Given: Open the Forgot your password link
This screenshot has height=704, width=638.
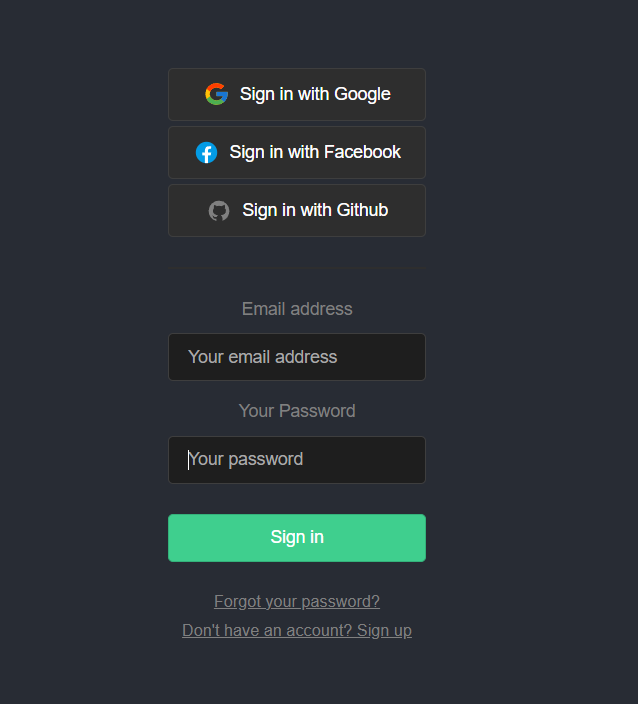Looking at the screenshot, I should (297, 601).
